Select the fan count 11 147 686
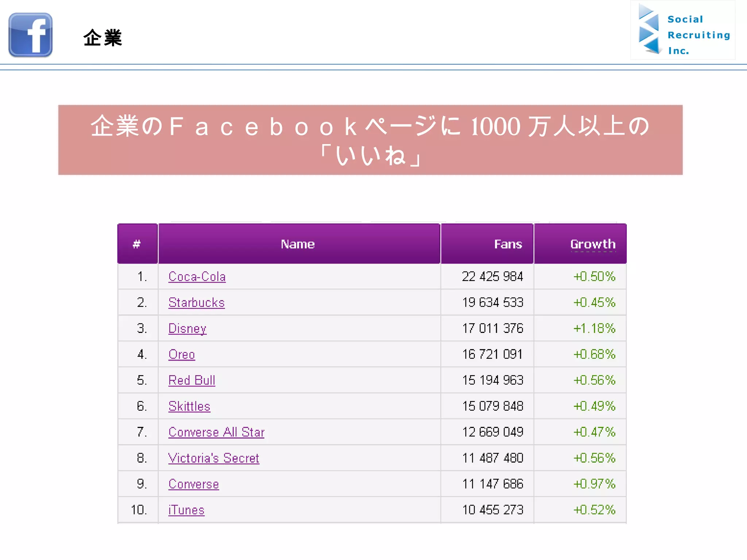This screenshot has width=747, height=560. click(493, 484)
